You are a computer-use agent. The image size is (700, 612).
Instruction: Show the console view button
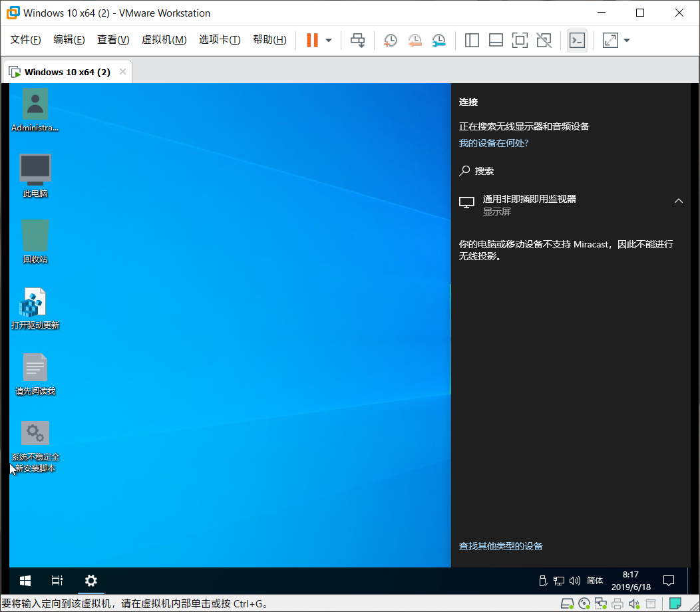(577, 40)
